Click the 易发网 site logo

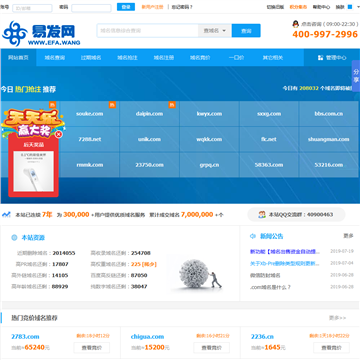[x=41, y=33]
